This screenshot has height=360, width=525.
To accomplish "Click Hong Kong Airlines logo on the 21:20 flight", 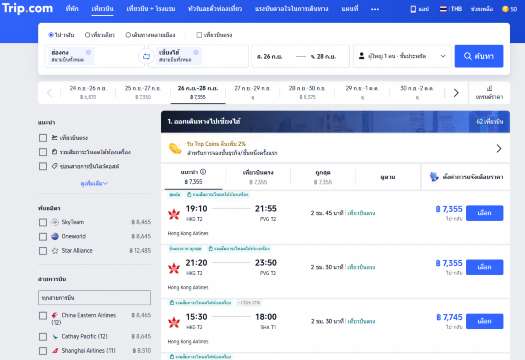I will 174,268.
